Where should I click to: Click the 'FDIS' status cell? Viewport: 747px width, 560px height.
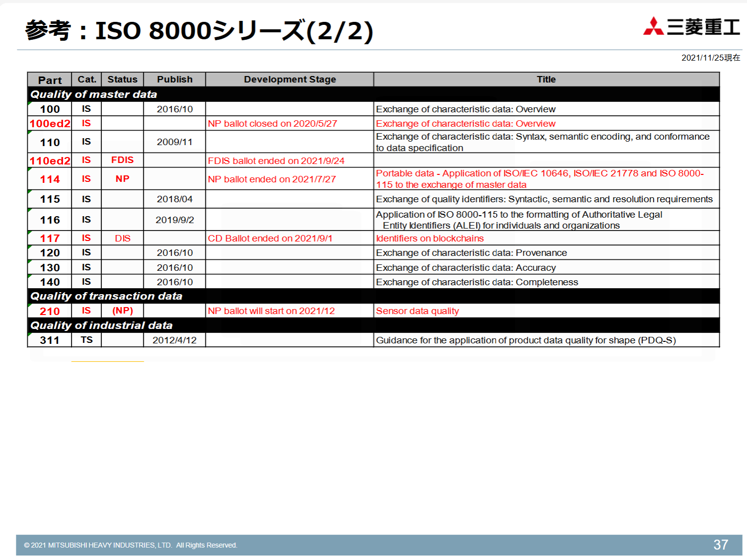[122, 160]
